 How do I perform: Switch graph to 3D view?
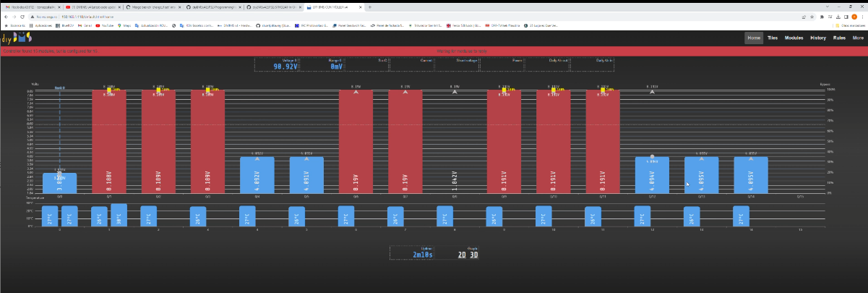pyautogui.click(x=473, y=255)
